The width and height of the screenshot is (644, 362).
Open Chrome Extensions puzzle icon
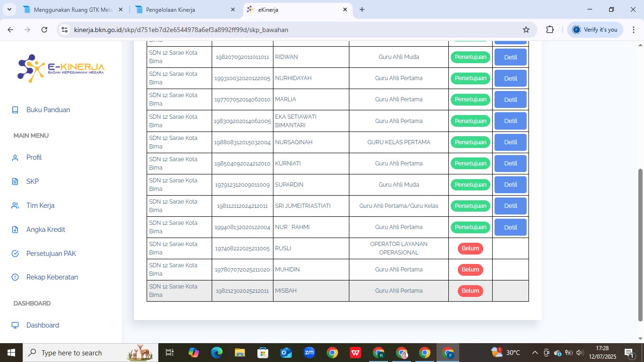(550, 30)
